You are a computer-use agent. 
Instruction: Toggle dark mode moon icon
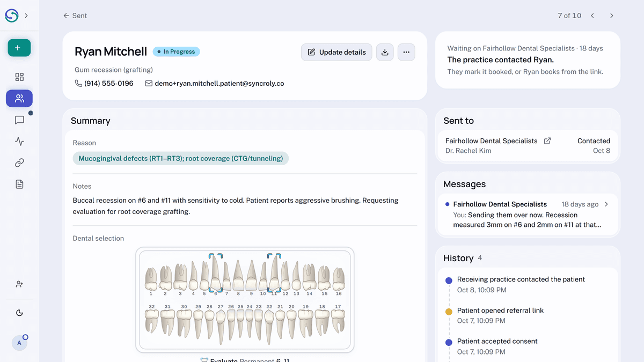point(19,313)
